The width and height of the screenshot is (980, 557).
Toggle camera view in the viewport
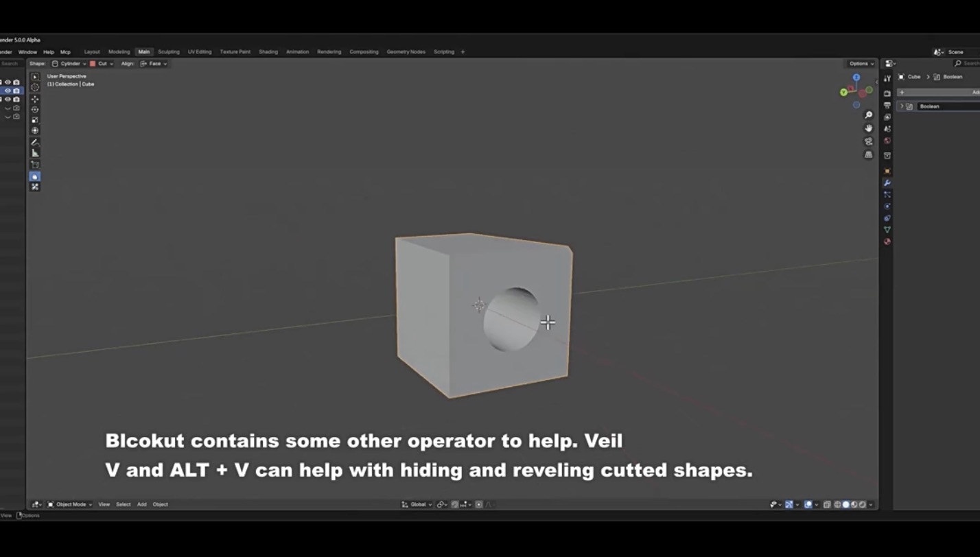tap(869, 141)
